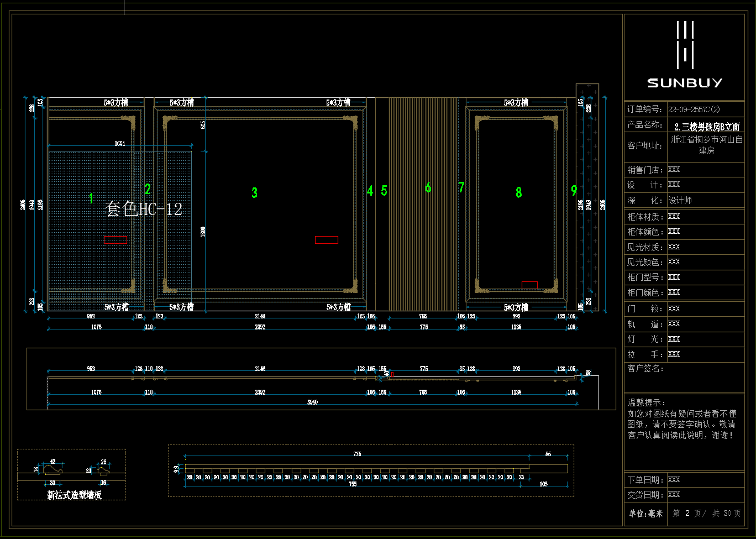Click the SUNBUY logo in the title block
Screen dimensions: 756x539
685,55
